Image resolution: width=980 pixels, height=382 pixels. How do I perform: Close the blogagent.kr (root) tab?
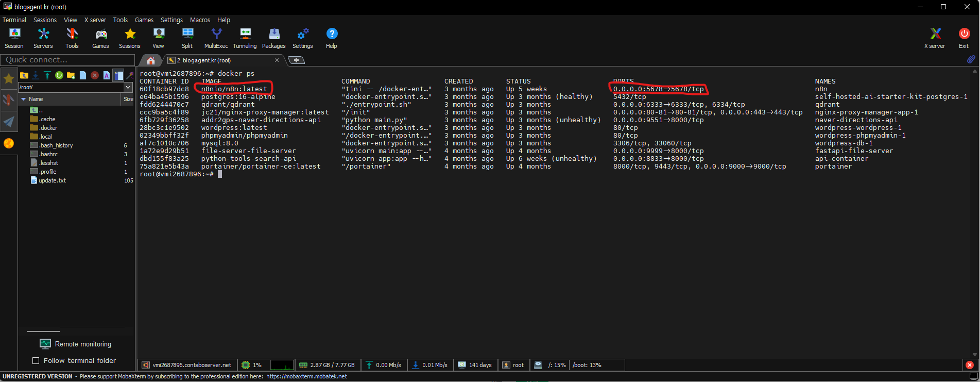point(277,60)
